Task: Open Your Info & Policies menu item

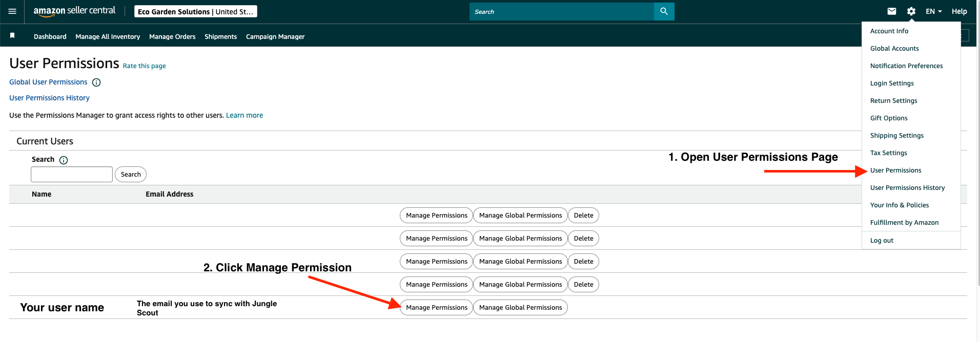Action: [899, 205]
